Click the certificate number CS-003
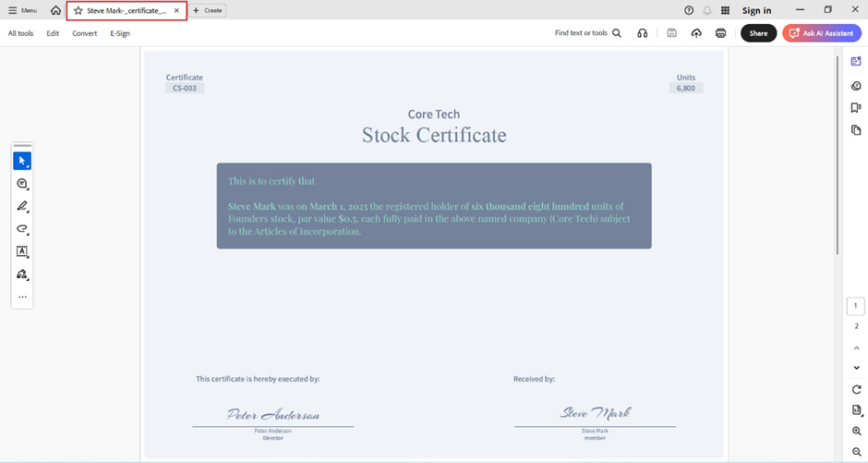The image size is (868, 463). [x=185, y=88]
